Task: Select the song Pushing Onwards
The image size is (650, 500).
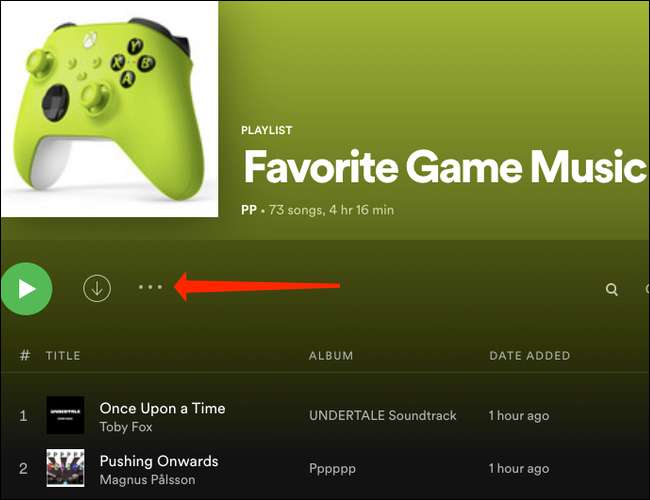Action: click(x=159, y=461)
